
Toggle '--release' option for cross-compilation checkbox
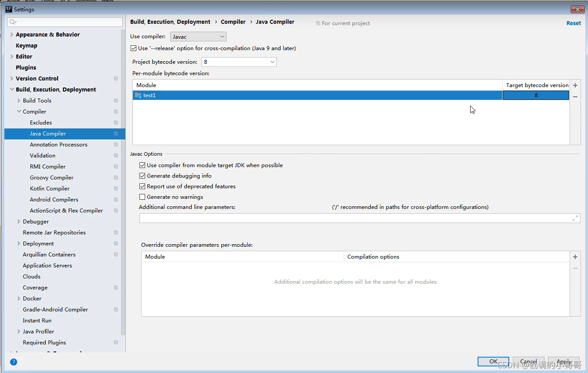(x=134, y=48)
